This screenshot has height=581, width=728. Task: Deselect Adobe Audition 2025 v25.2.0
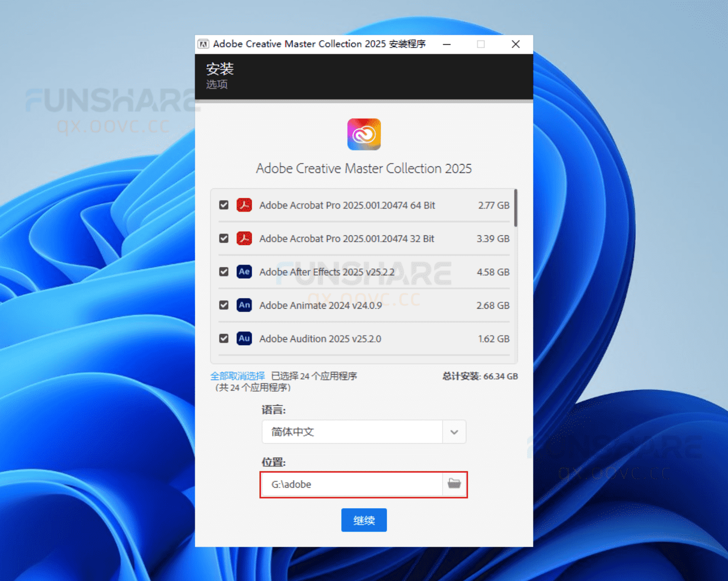click(224, 338)
